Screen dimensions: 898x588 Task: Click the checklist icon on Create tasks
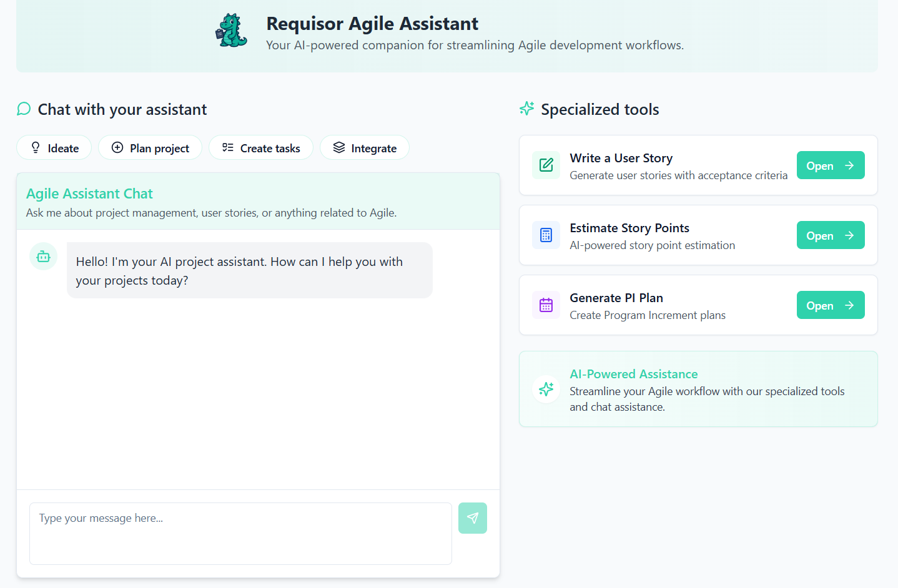pyautogui.click(x=227, y=147)
